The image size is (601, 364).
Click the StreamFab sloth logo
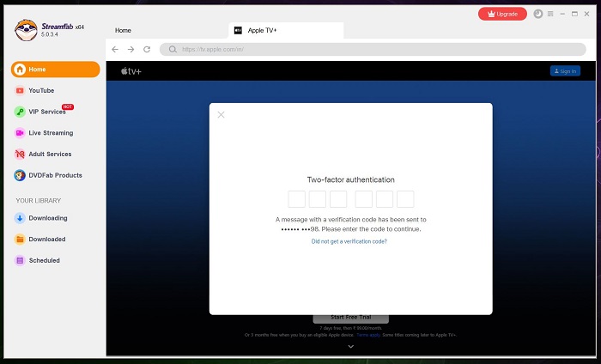(x=26, y=30)
